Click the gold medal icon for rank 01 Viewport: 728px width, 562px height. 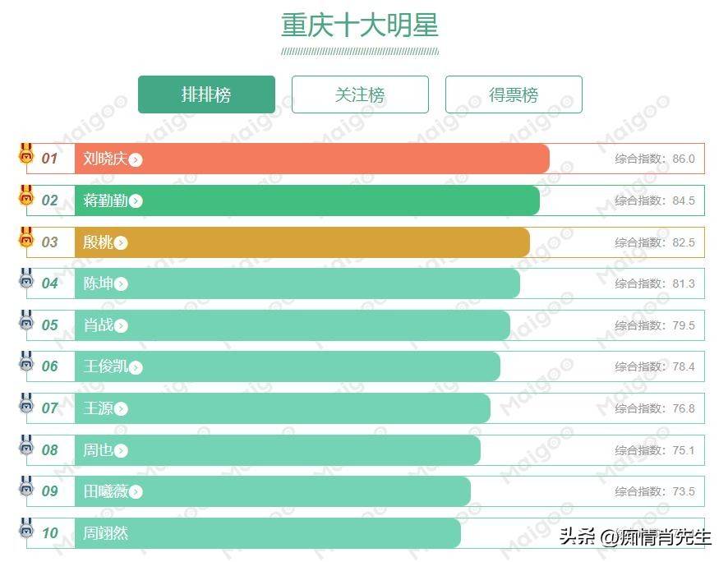(x=26, y=154)
